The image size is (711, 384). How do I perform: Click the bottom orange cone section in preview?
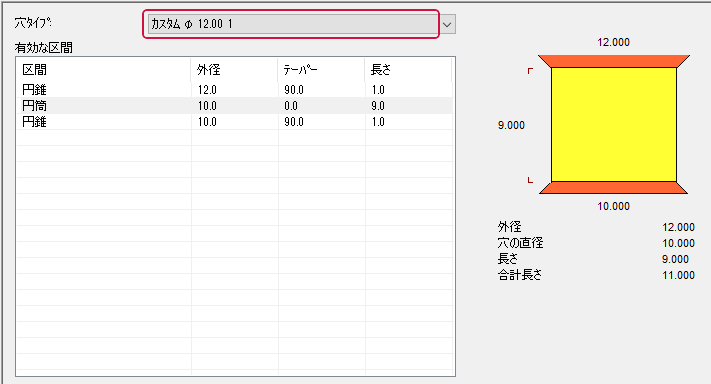614,188
